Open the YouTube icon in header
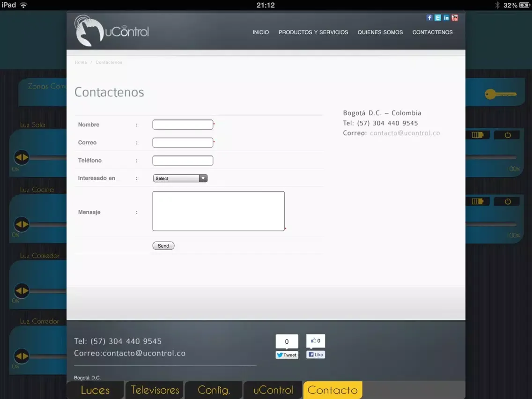 click(455, 18)
